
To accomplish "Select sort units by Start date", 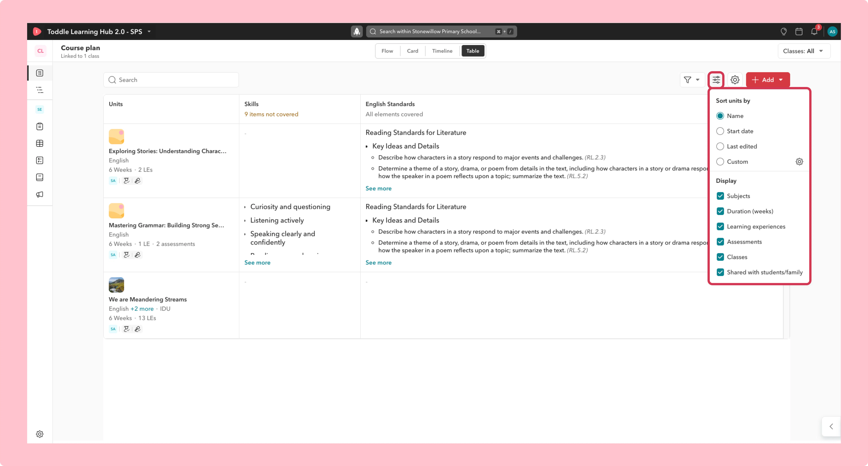I will (720, 131).
